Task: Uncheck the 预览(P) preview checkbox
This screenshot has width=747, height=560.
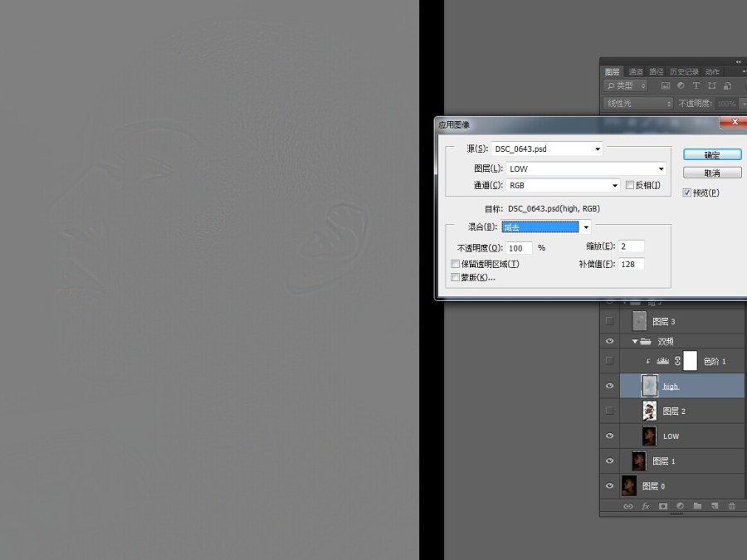Action: [x=687, y=192]
